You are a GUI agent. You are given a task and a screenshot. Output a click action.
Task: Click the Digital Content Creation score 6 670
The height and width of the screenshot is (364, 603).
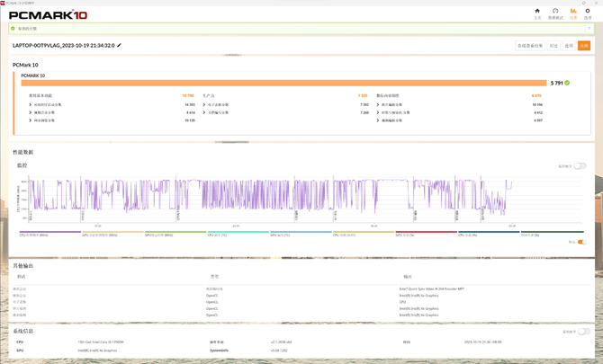[x=536, y=95]
